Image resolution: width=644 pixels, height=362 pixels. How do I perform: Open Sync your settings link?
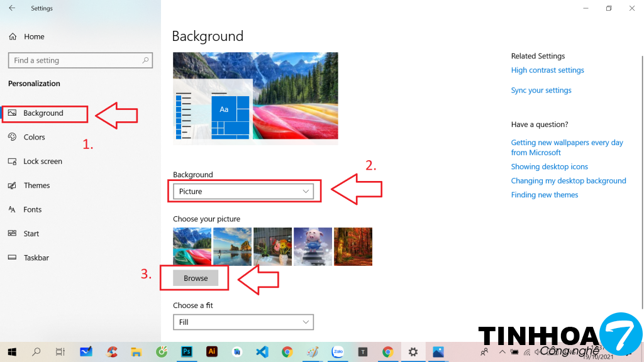(x=541, y=90)
